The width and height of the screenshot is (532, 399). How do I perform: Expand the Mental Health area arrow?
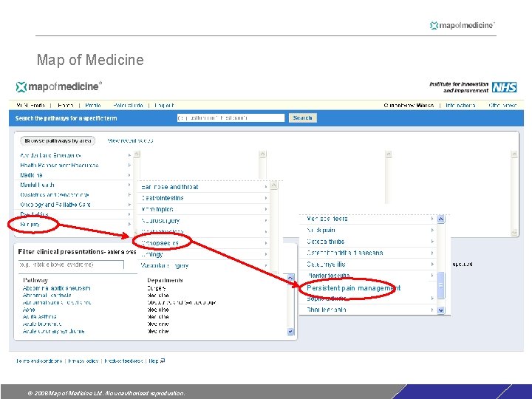click(x=129, y=185)
